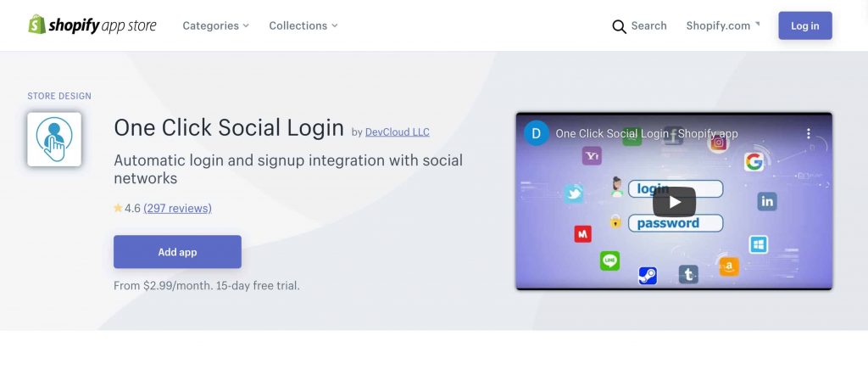The height and width of the screenshot is (381, 868).
Task: Click the Add app button
Action: [x=177, y=252]
